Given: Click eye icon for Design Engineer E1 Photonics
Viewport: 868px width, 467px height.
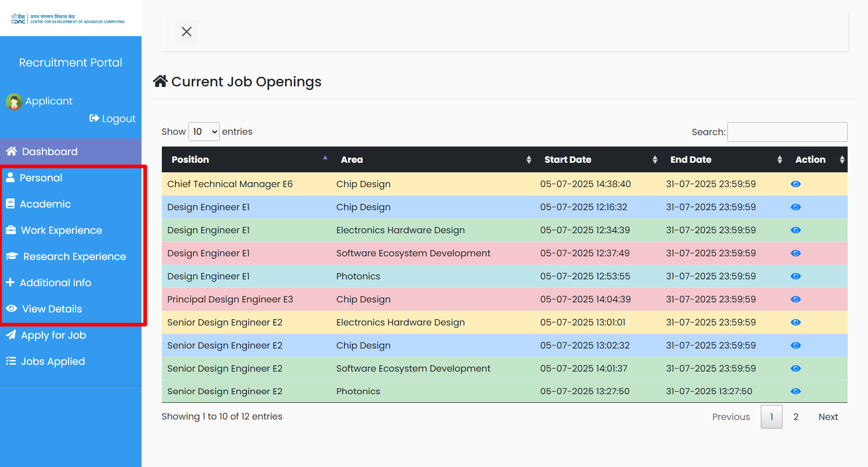Looking at the screenshot, I should pos(796,276).
